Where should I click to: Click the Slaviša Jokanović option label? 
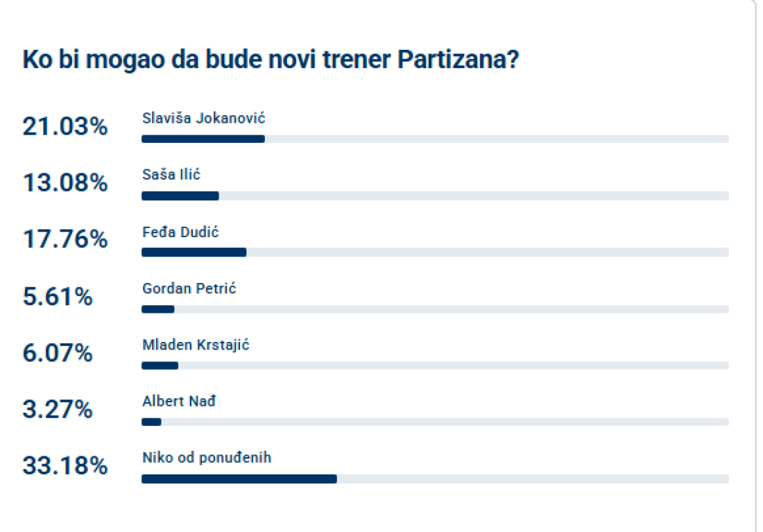click(203, 118)
